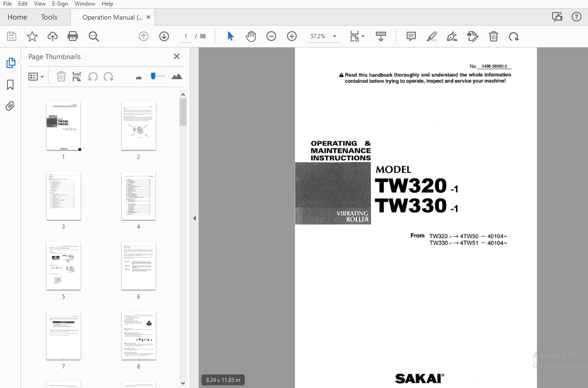
Task: Click the share chat icon at top right
Action: tap(557, 17)
